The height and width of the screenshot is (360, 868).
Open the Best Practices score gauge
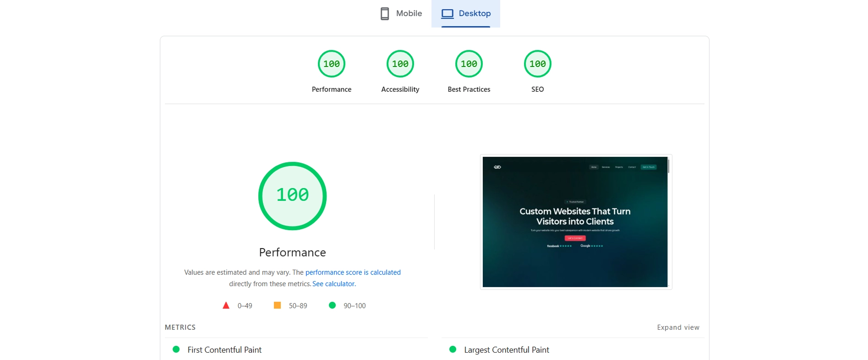coord(469,64)
